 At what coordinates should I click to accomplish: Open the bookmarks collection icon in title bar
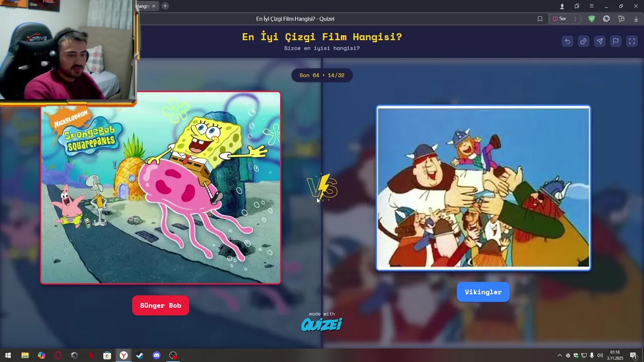click(577, 6)
